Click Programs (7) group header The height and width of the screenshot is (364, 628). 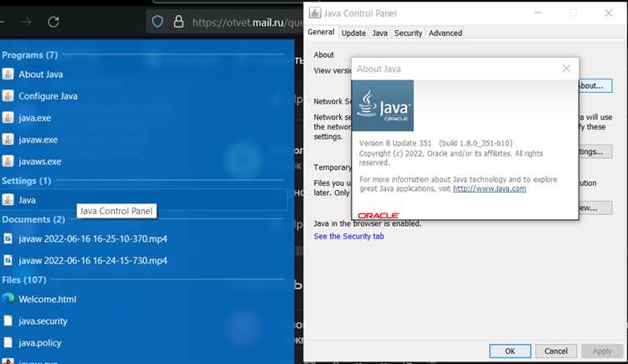[29, 55]
